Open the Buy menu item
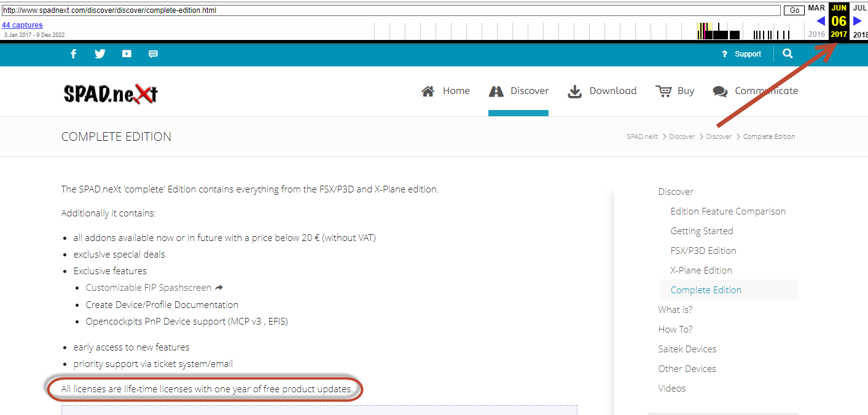 tap(686, 91)
